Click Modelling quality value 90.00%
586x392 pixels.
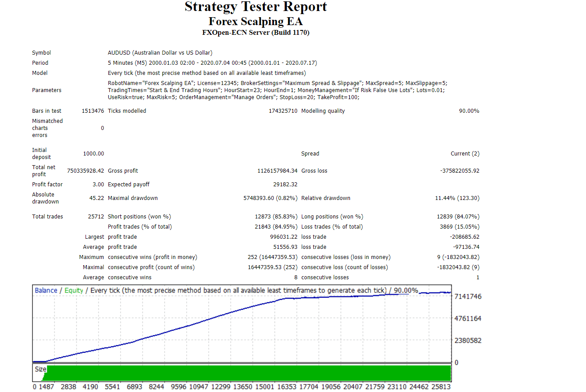[469, 111]
